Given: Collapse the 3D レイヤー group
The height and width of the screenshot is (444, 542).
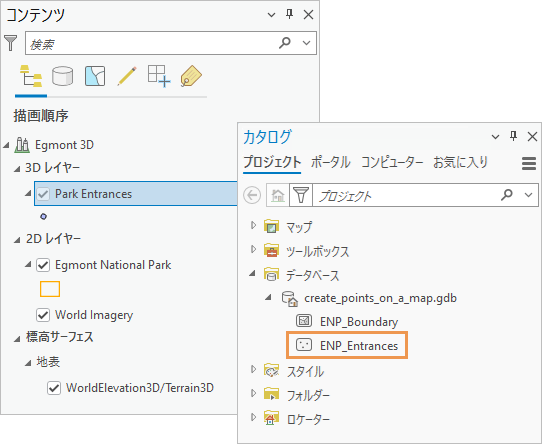Looking at the screenshot, I should click(17, 169).
